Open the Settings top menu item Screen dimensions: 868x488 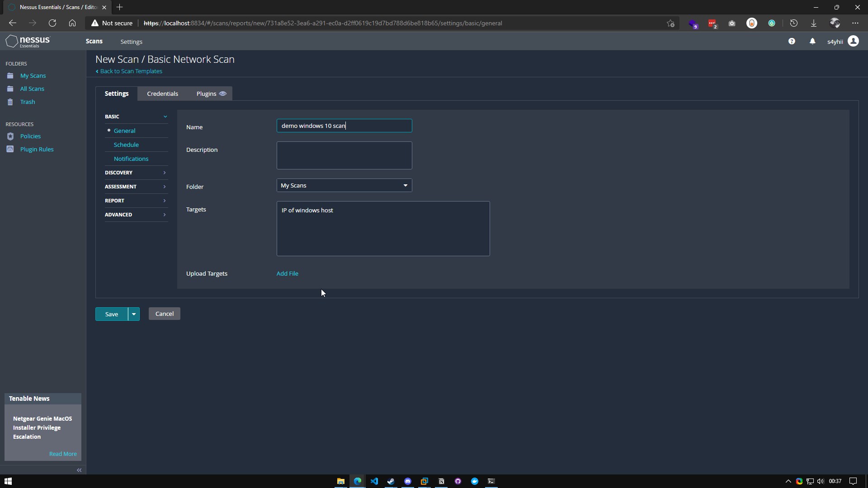(131, 42)
